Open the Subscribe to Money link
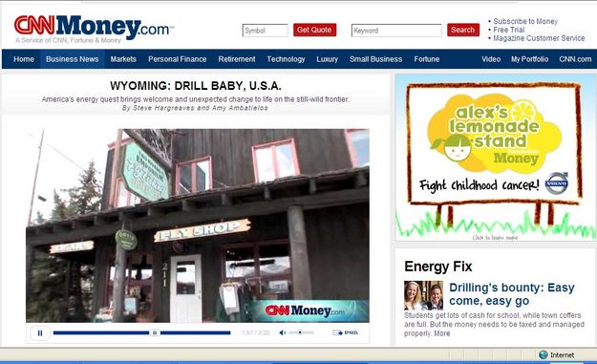Image resolution: width=597 pixels, height=364 pixels. pos(525,21)
